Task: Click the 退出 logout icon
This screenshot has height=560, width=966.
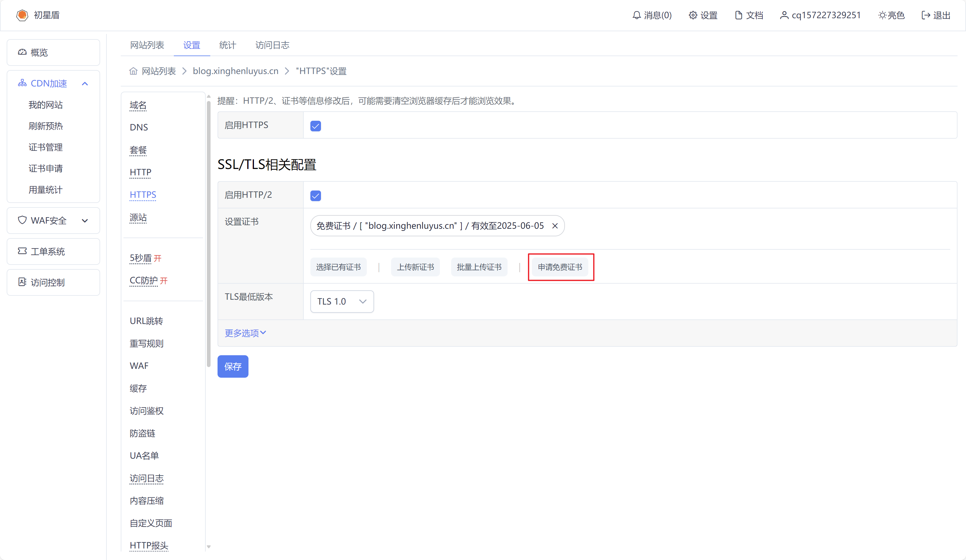Action: pos(926,15)
